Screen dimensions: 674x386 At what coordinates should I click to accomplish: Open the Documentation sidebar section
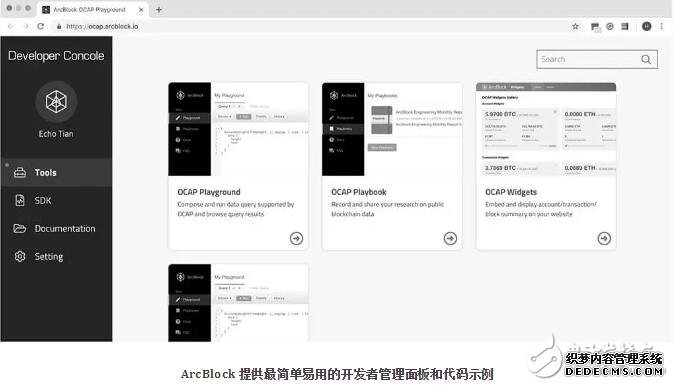(x=56, y=228)
